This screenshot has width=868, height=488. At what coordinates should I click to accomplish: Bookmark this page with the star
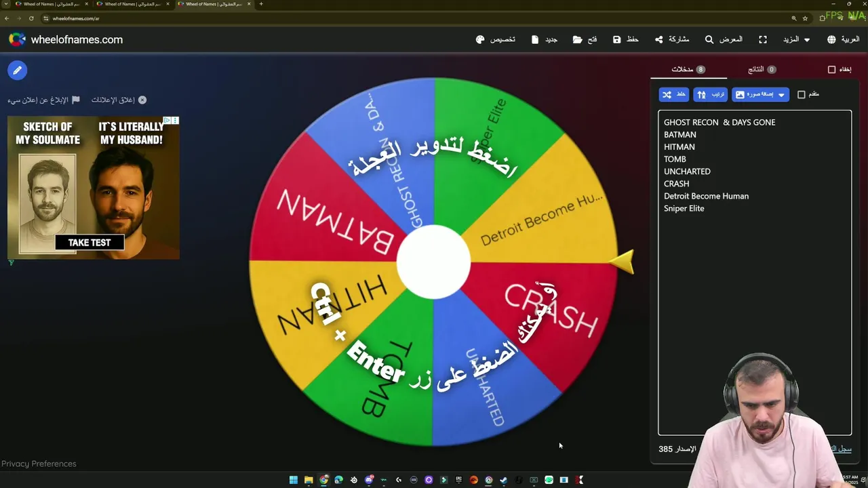tap(805, 18)
